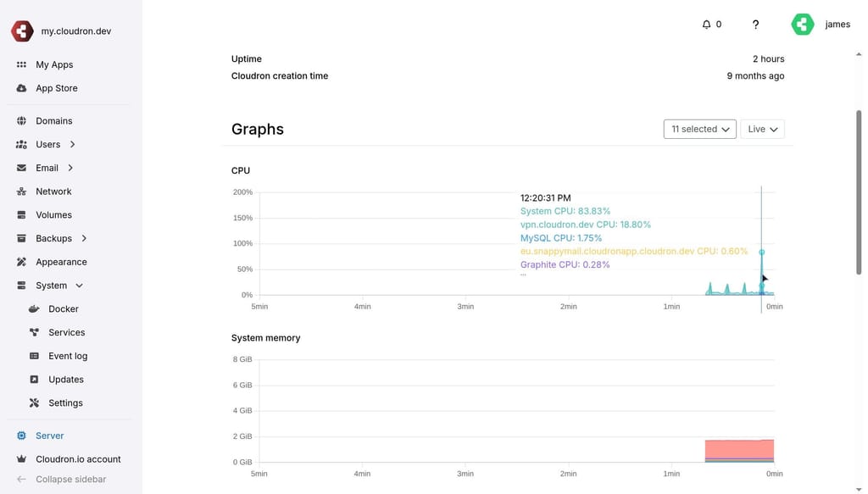This screenshot has width=868, height=494.
Task: Click the page vertical scrollbar
Action: 859,192
